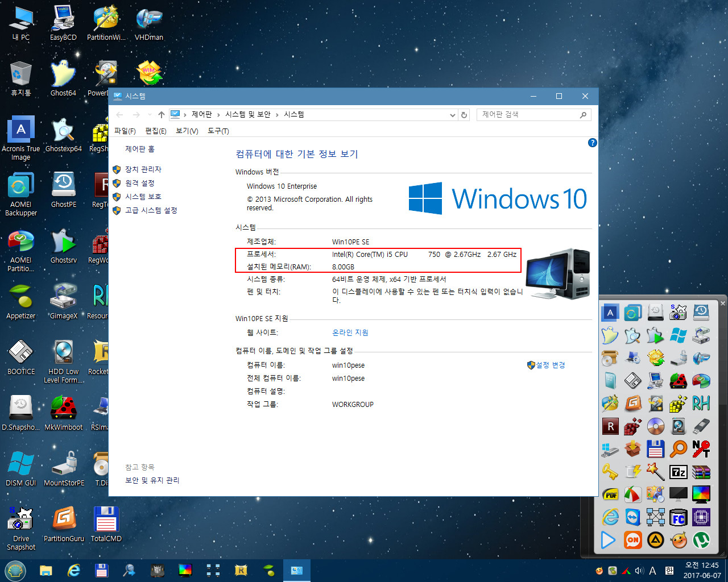Select 시스템 및 보안 in the breadcrumb

(x=248, y=114)
